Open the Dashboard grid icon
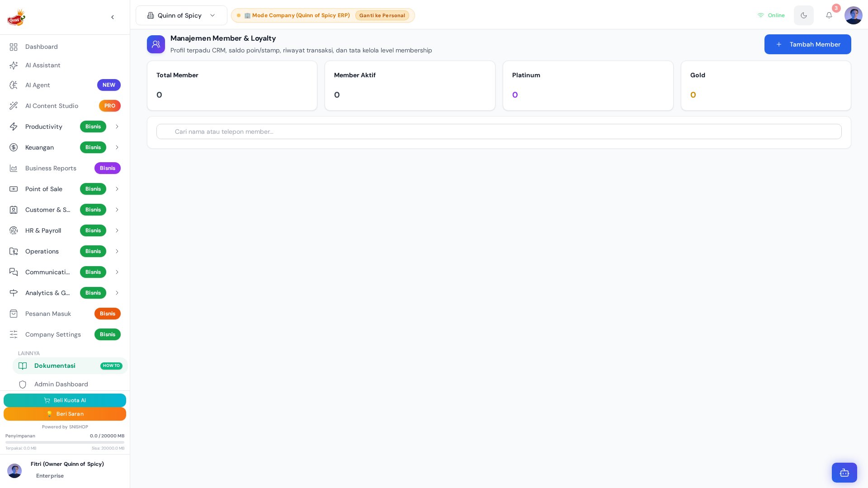Screen dimensions: 868x488 14,47
